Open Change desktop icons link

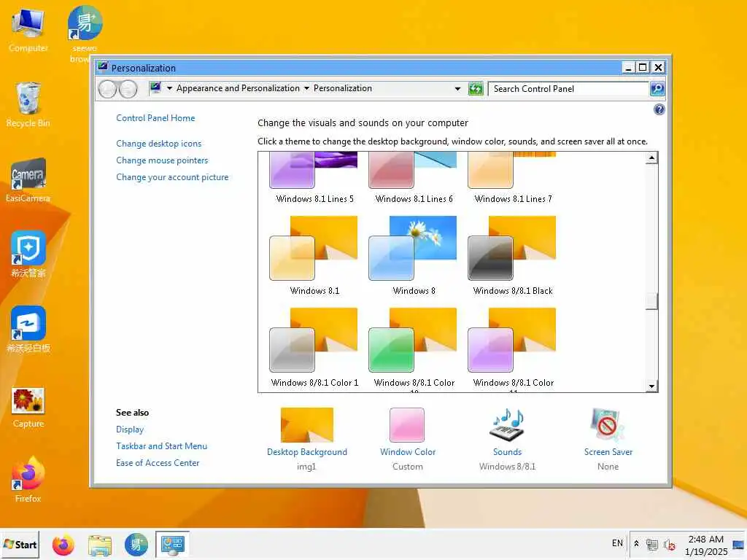coord(158,144)
